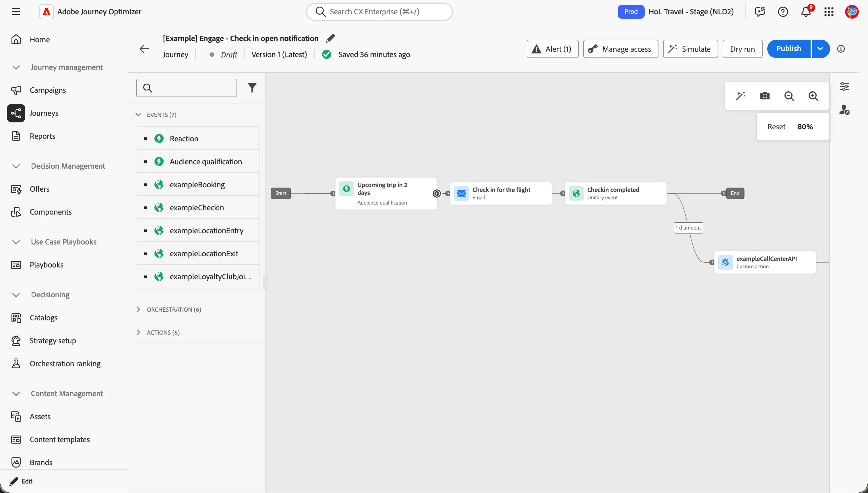868x493 pixels.
Task: Click the 1 d timeout label
Action: coord(688,228)
